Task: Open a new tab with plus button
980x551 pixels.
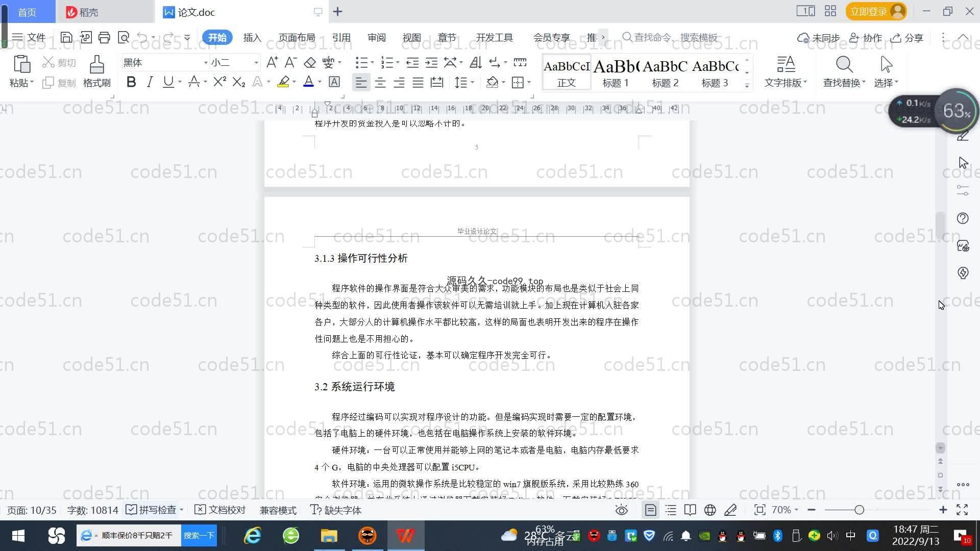Action: click(x=337, y=12)
